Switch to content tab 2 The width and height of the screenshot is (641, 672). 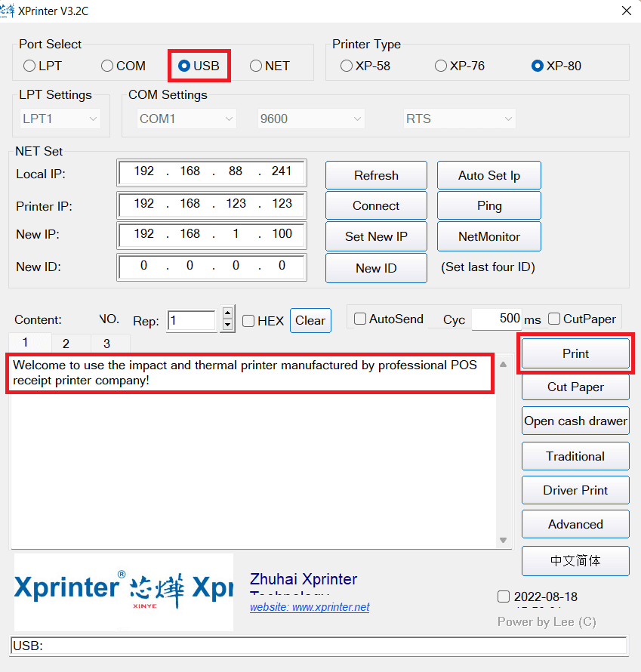tap(66, 344)
